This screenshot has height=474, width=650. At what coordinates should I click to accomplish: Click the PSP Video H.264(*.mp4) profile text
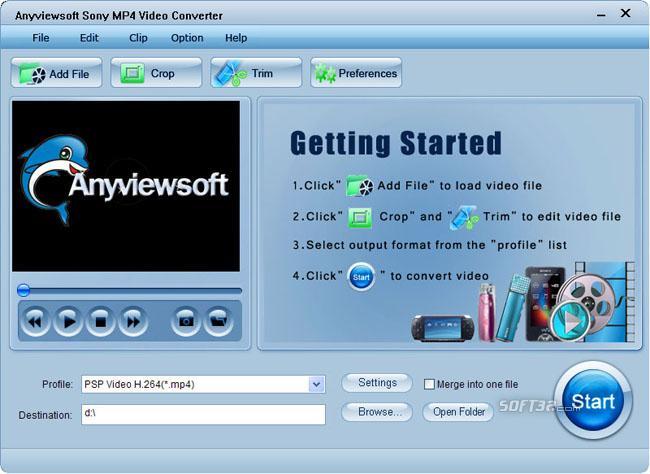[x=139, y=384]
